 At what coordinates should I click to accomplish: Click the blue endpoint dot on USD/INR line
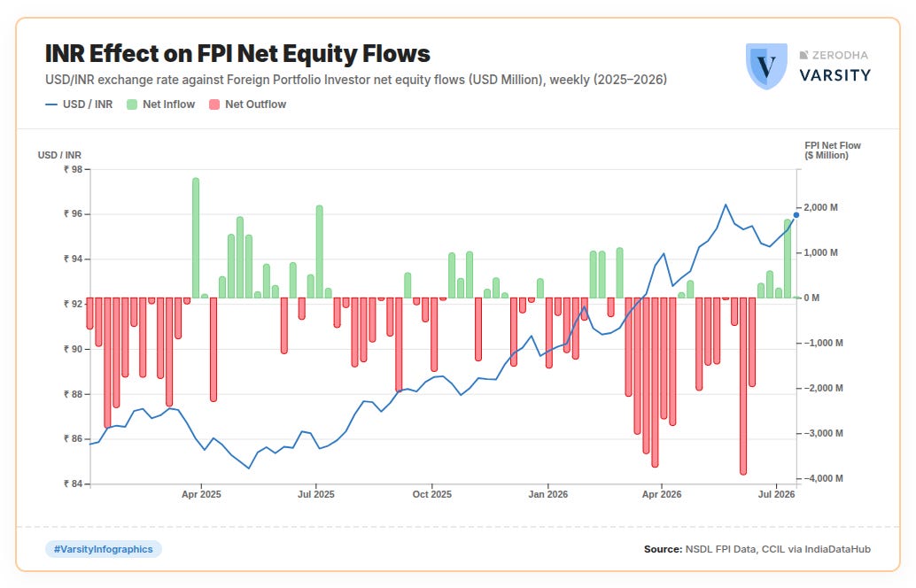point(796,215)
